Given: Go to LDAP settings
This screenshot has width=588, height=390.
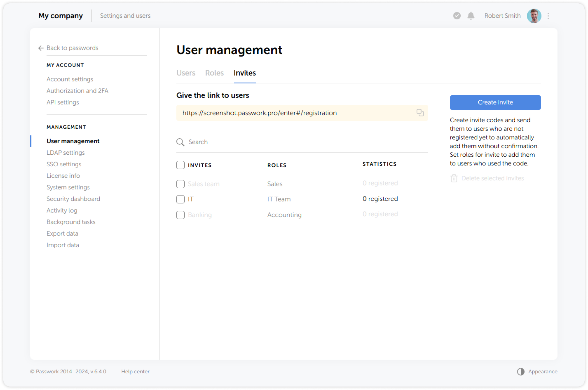Looking at the screenshot, I should coord(66,152).
